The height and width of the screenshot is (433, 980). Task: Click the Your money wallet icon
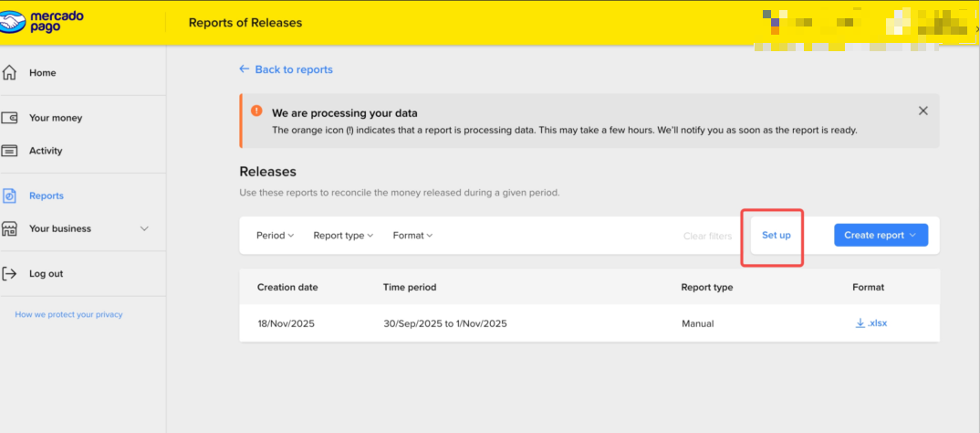tap(10, 118)
